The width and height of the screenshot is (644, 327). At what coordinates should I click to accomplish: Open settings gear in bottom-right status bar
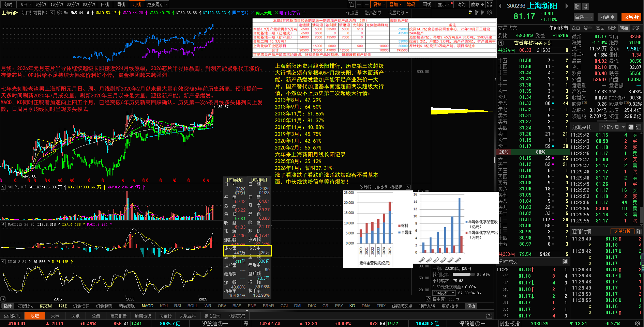(x=637, y=323)
